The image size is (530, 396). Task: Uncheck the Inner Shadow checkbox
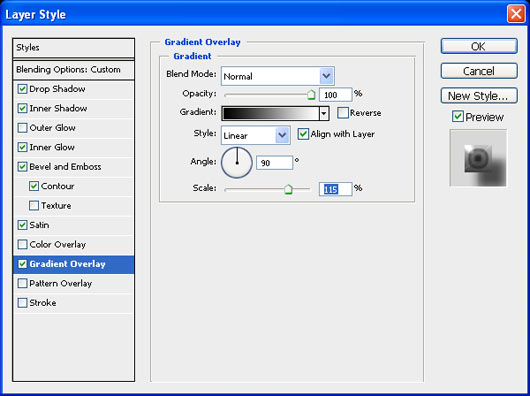pyautogui.click(x=22, y=108)
